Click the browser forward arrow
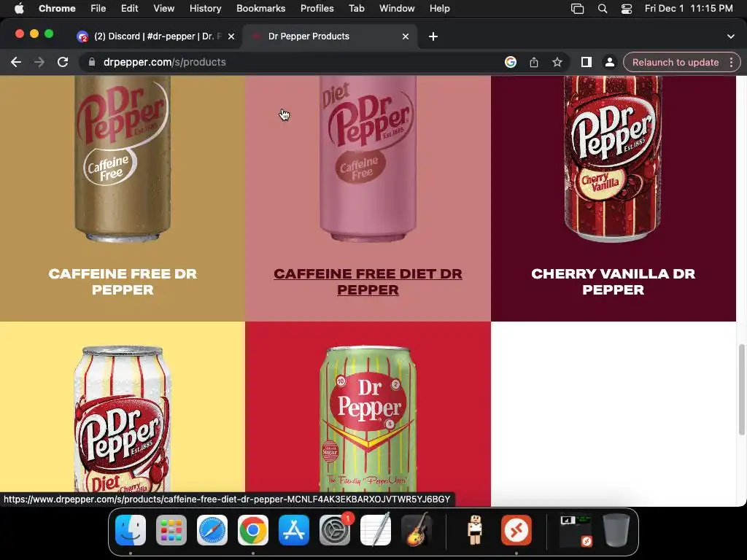747x560 pixels. coord(39,62)
